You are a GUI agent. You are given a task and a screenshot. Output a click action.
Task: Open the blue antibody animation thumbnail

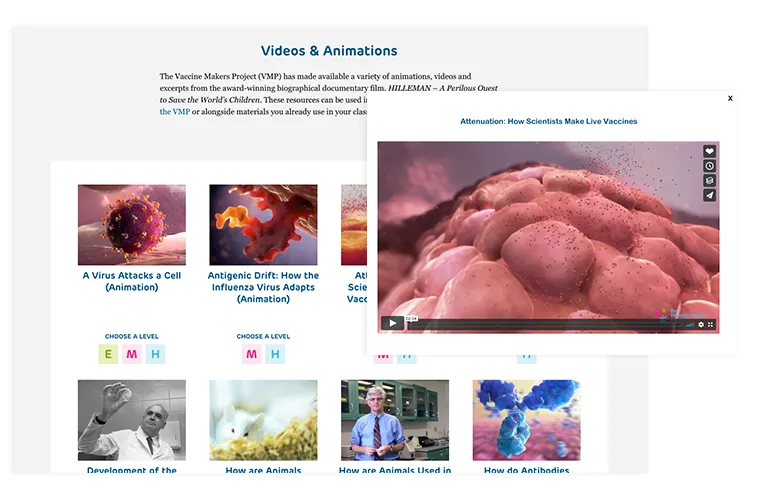pyautogui.click(x=527, y=420)
